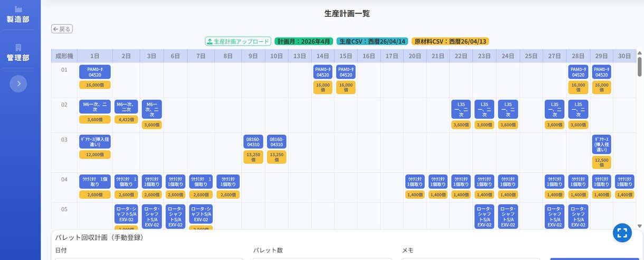Open PAMロータ 04520 card on 28日
This screenshot has height=260, width=644.
pos(579,72)
